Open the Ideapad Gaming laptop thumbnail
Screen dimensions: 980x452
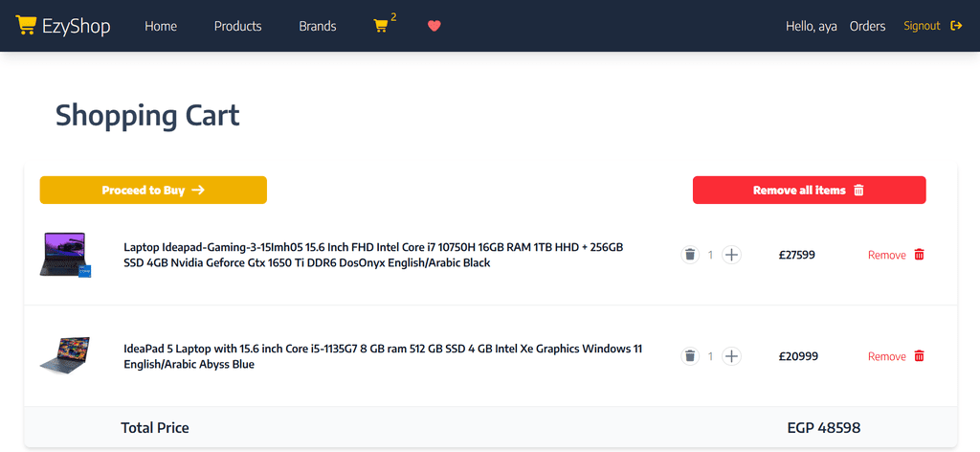(66, 255)
